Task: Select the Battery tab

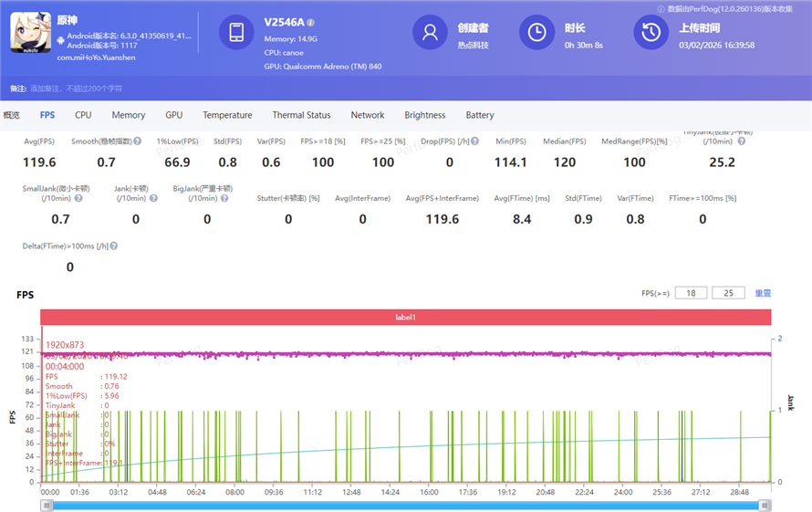Action: 480,115
